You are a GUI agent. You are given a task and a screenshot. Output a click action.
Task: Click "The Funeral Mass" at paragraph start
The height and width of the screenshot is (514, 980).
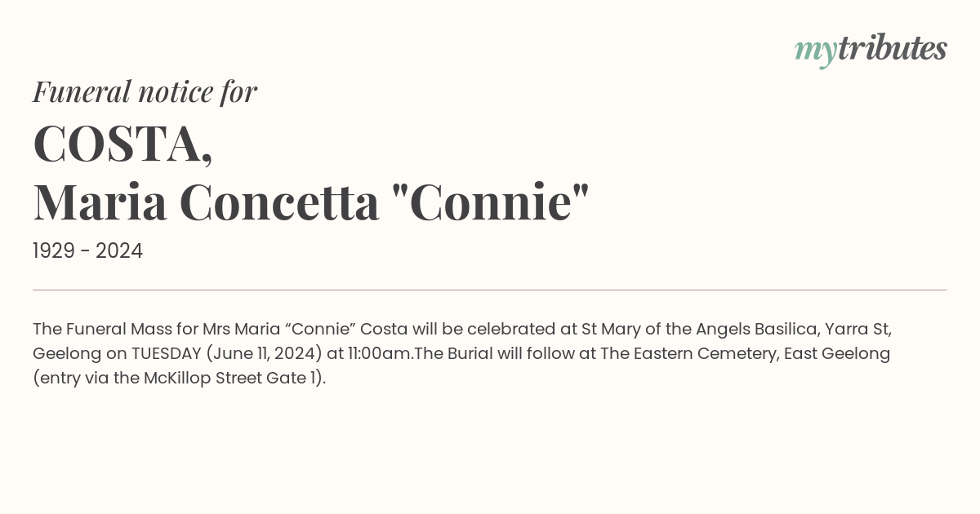(x=93, y=329)
